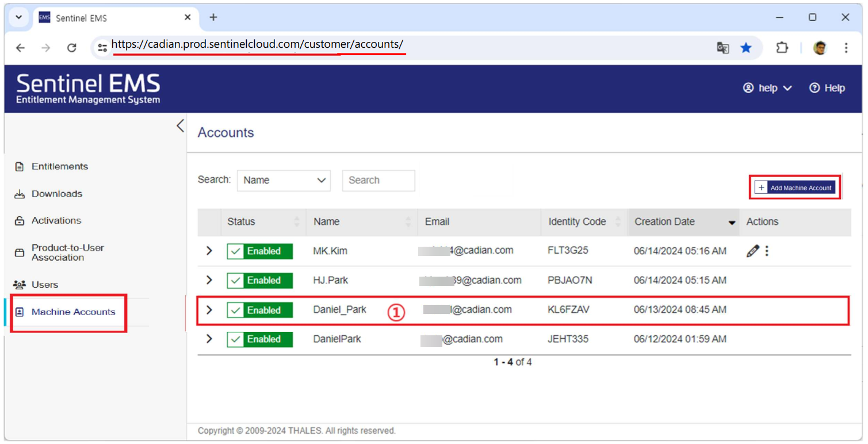
Task: Open a new browser tab with plus
Action: click(x=213, y=17)
